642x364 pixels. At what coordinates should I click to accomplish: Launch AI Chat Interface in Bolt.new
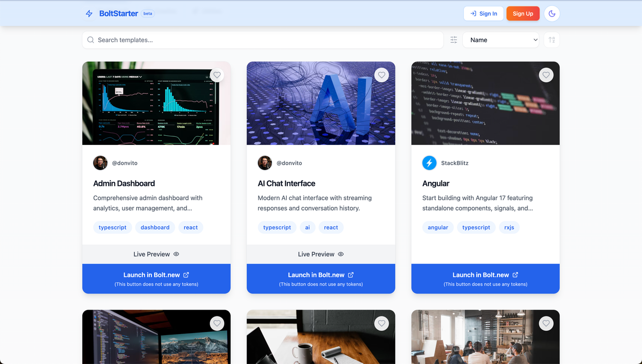pos(321,278)
